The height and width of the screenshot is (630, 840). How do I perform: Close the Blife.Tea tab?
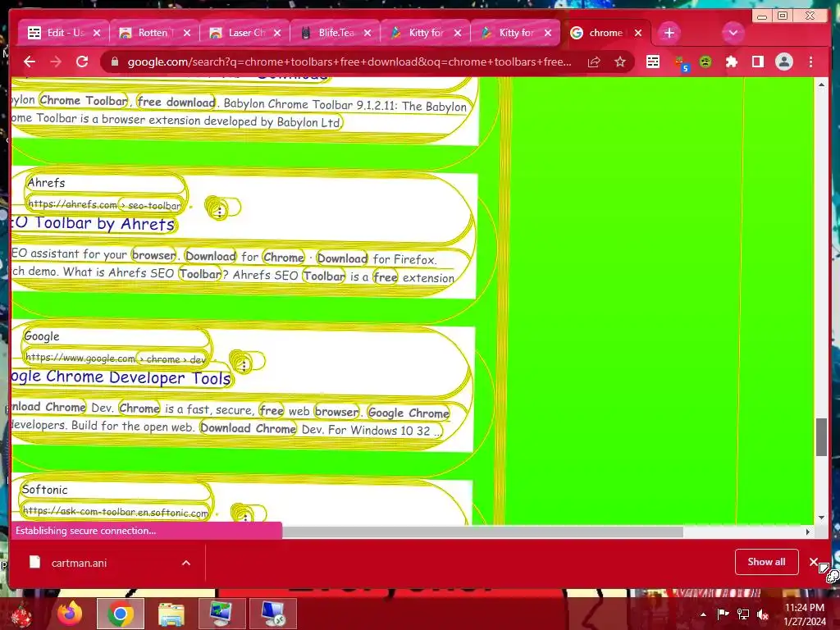point(367,33)
